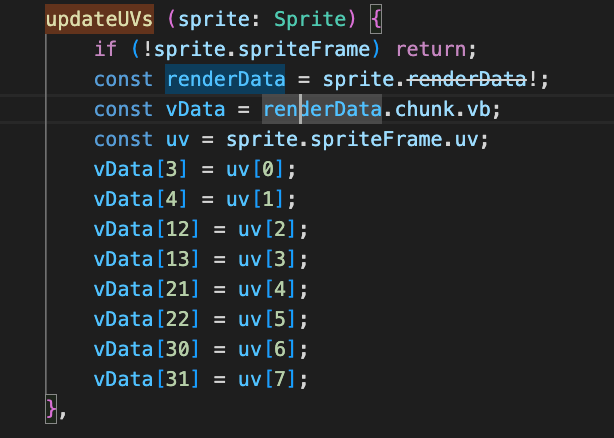Image resolution: width=614 pixels, height=438 pixels.
Task: Click the highlighted renderData variable declaration
Action: point(226,79)
